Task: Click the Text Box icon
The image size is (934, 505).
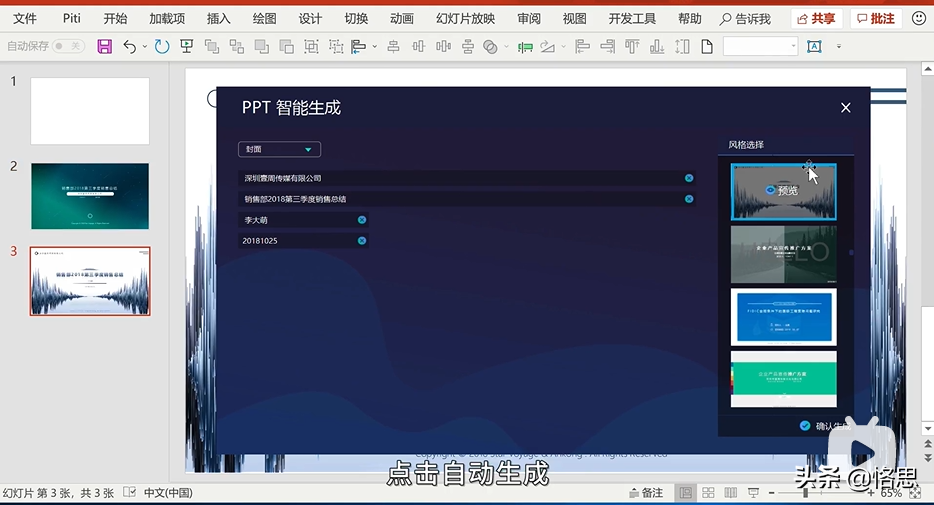Action: pos(814,46)
